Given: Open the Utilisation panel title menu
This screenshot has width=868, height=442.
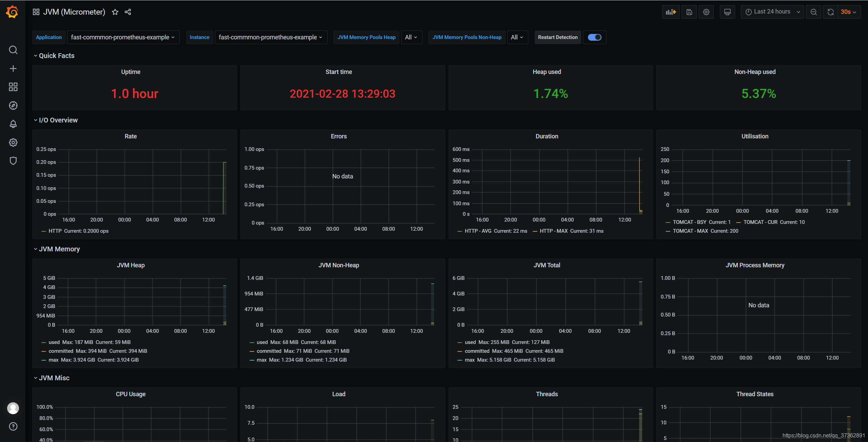Looking at the screenshot, I should pos(755,136).
